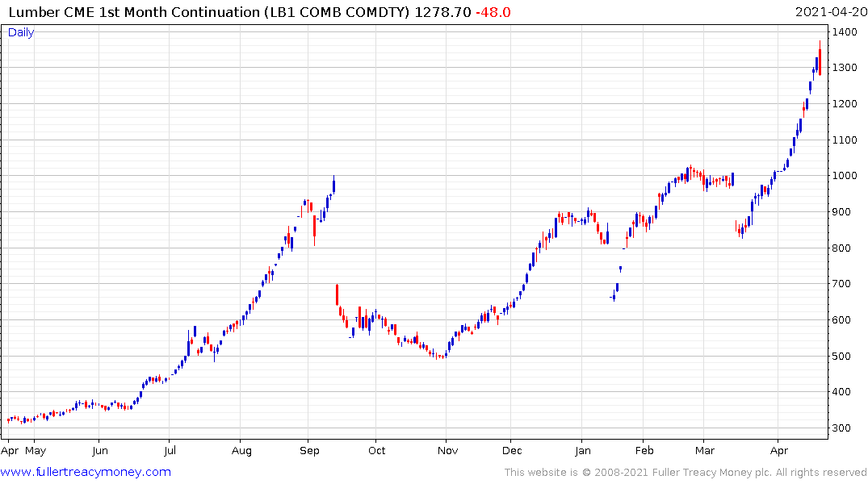Click the 1400 price axis label
The width and height of the screenshot is (868, 484).
845,32
